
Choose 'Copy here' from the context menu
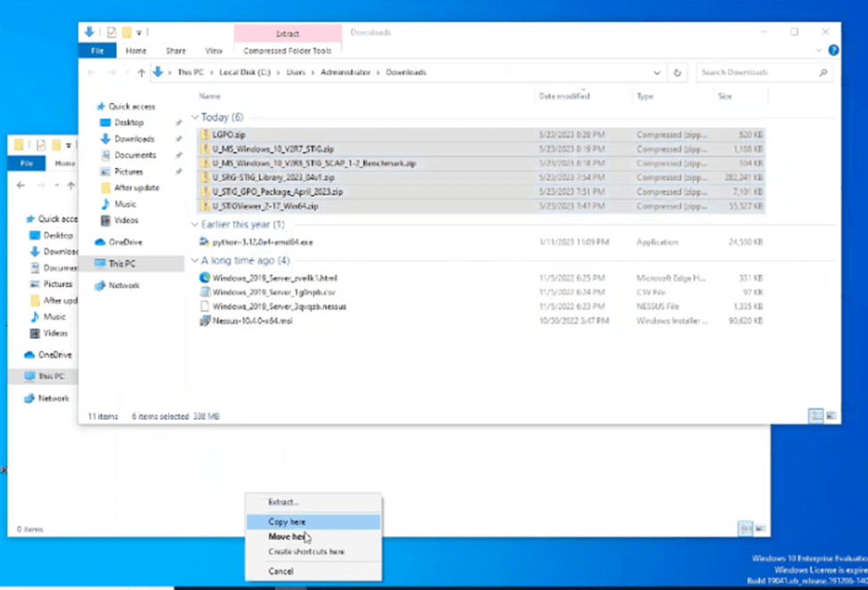point(288,521)
